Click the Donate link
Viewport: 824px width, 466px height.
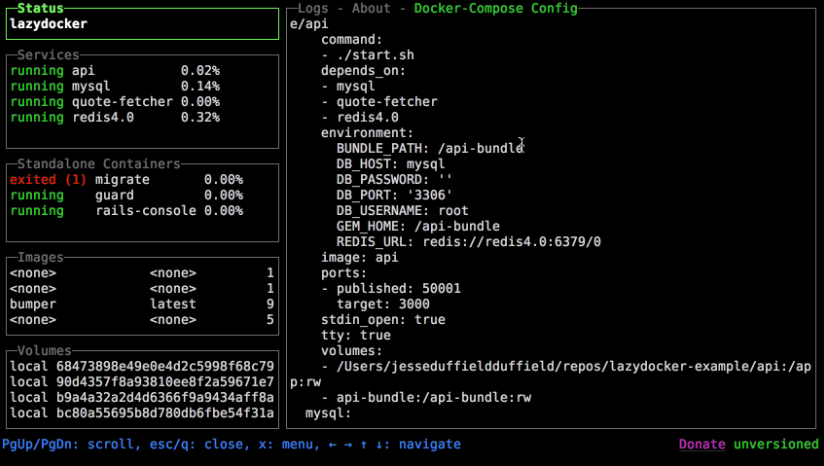click(703, 445)
